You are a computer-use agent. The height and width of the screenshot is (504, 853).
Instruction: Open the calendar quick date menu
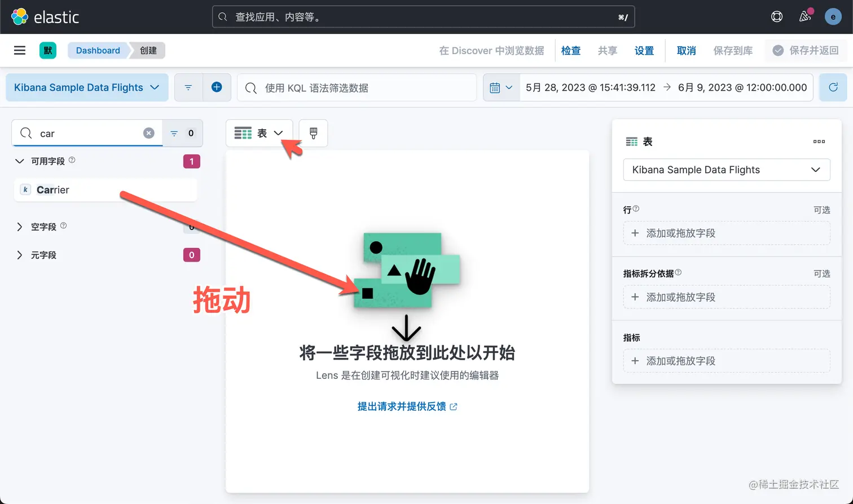click(x=501, y=87)
